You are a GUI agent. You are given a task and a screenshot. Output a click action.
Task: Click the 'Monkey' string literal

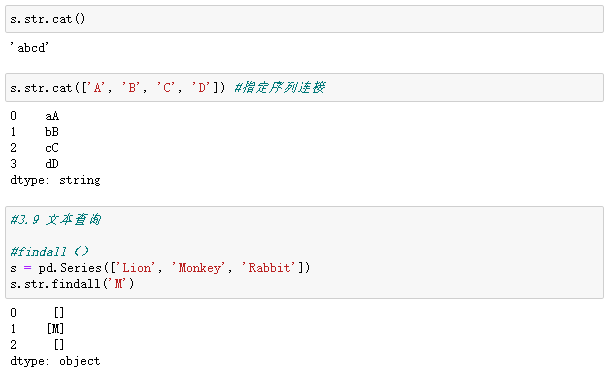198,268
